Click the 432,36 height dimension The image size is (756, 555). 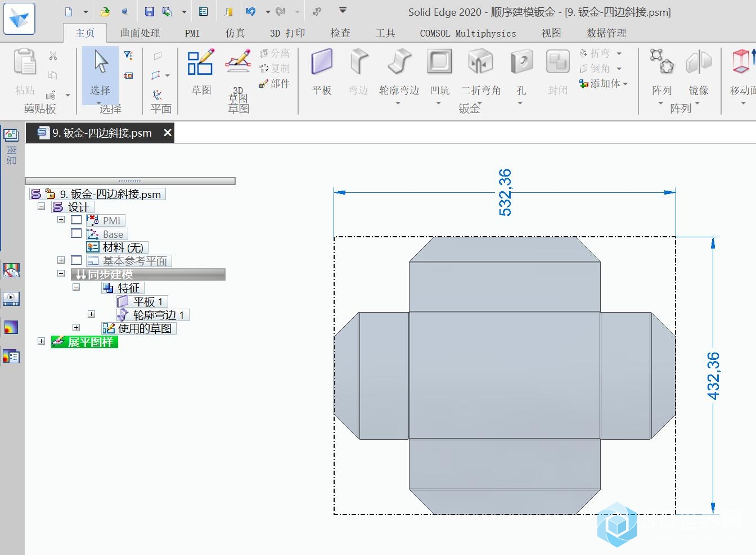(713, 376)
